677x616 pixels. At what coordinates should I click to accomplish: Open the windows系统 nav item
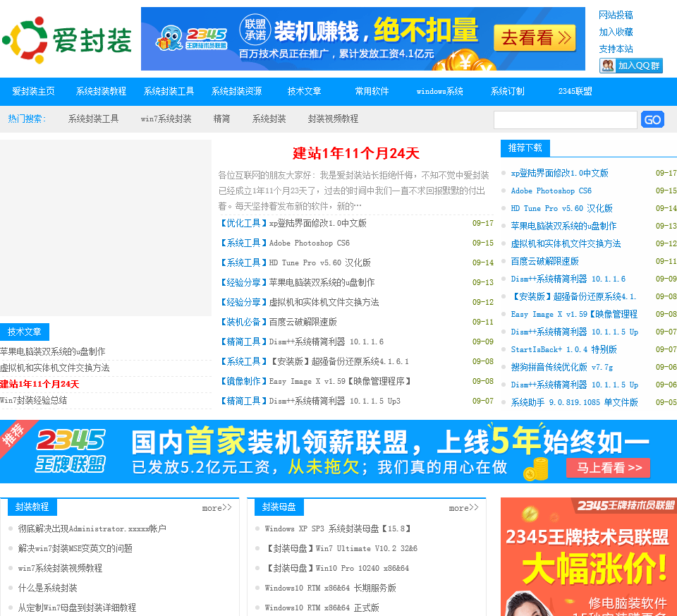(x=439, y=91)
